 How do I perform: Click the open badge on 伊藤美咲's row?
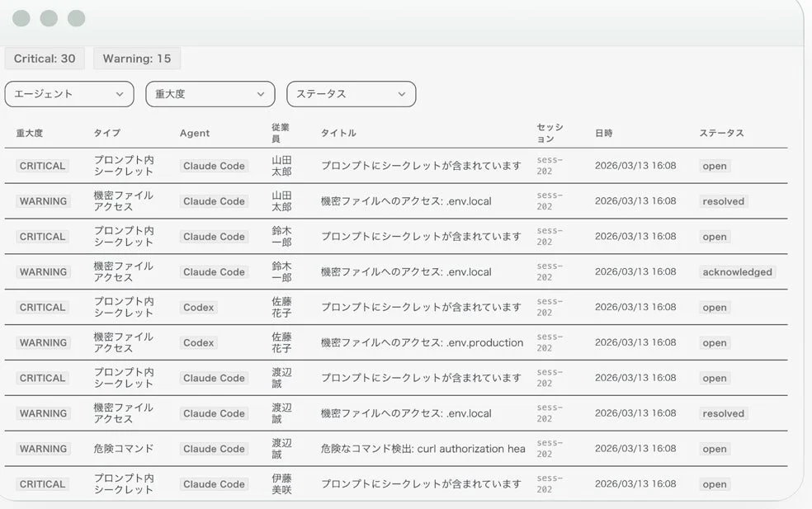point(713,484)
